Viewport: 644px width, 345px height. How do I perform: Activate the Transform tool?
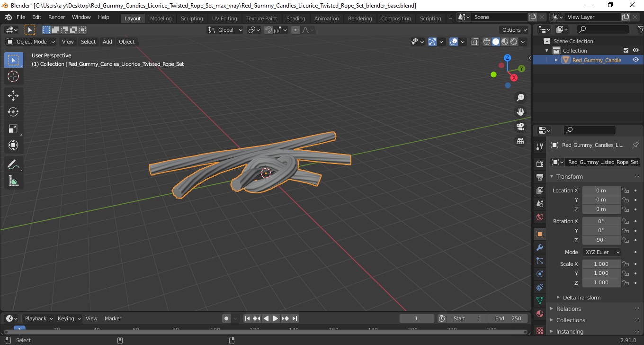(13, 145)
